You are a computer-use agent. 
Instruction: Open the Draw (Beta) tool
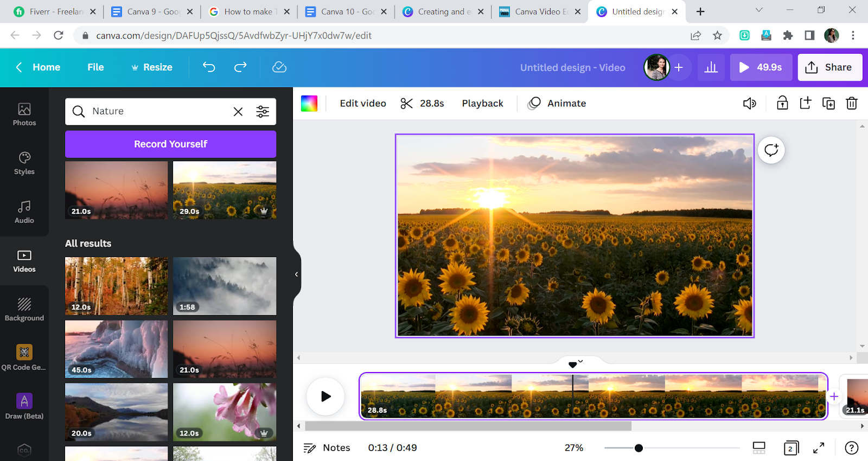coord(24,406)
